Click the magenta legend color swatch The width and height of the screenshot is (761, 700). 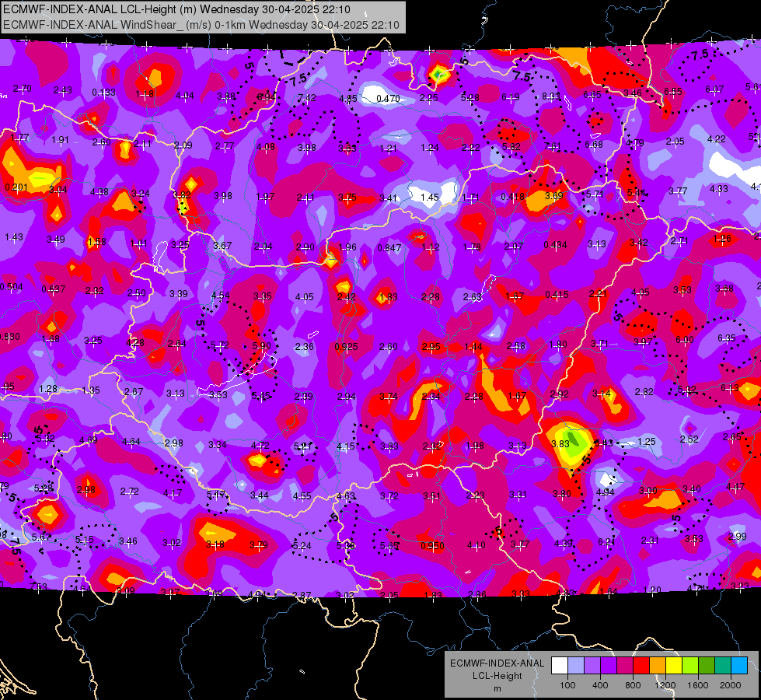click(x=625, y=665)
